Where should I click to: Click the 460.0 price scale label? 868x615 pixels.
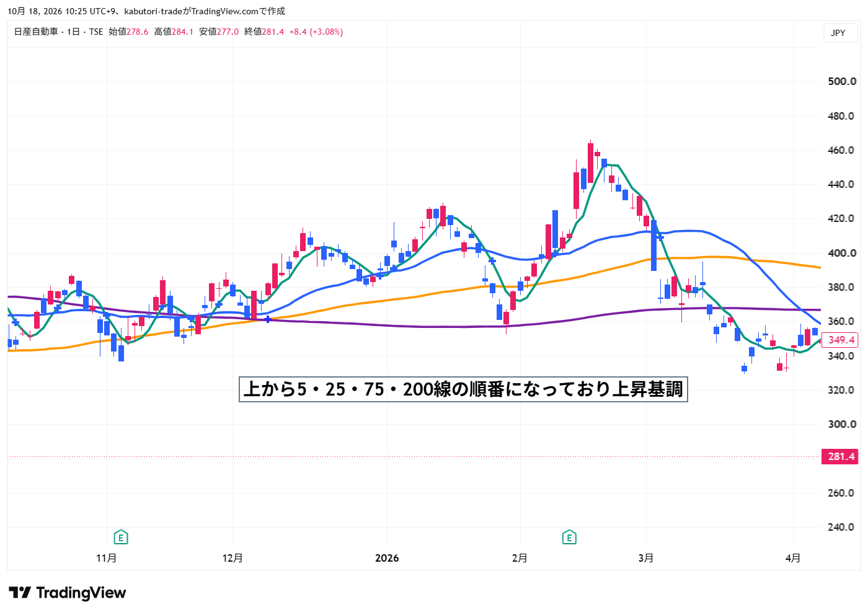click(x=842, y=150)
